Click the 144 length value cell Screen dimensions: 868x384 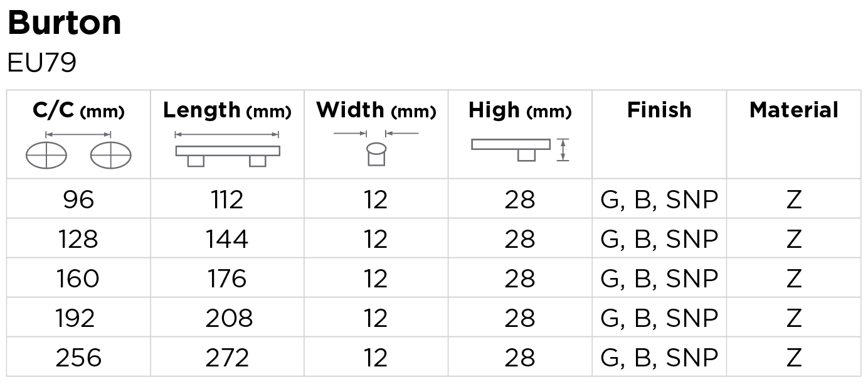227,239
